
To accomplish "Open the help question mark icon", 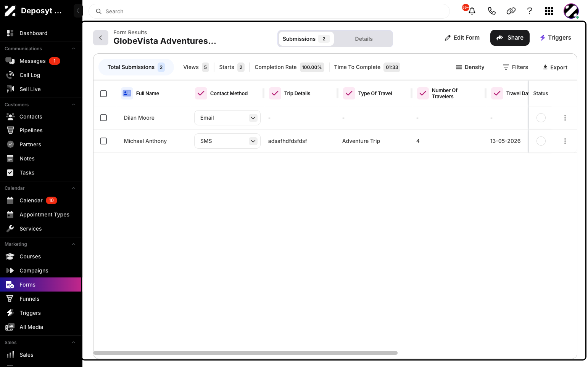I will pyautogui.click(x=530, y=11).
